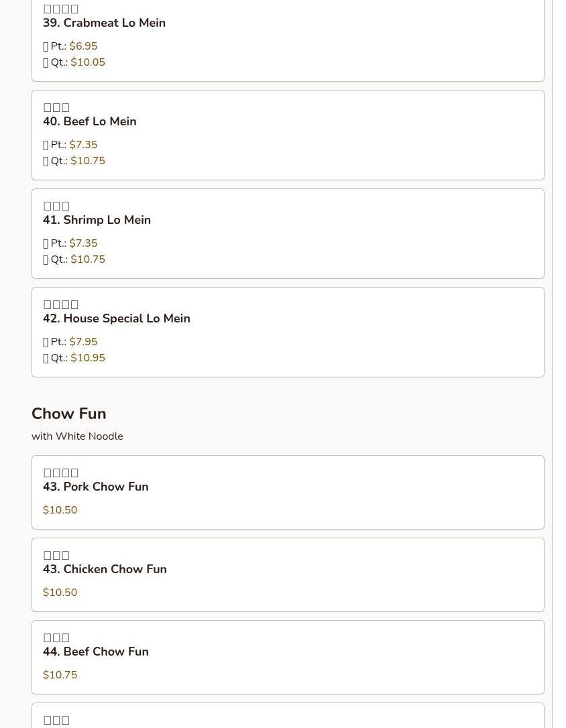The width and height of the screenshot is (566, 728).
Task: Click Pork Chow Fun price $10.50
Action: click(60, 510)
